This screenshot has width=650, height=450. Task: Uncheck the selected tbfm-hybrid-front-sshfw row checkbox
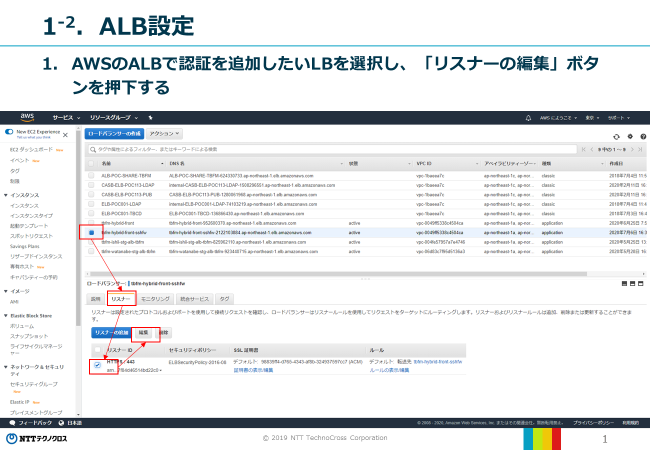pyautogui.click(x=91, y=232)
